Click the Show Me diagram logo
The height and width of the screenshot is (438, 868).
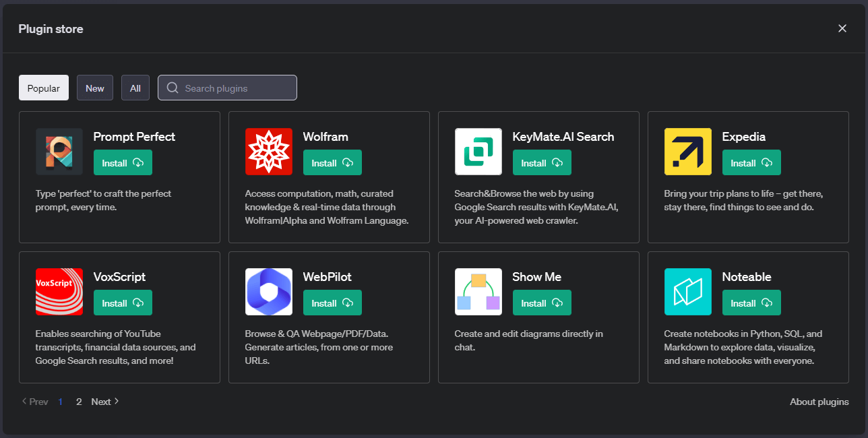[478, 292]
